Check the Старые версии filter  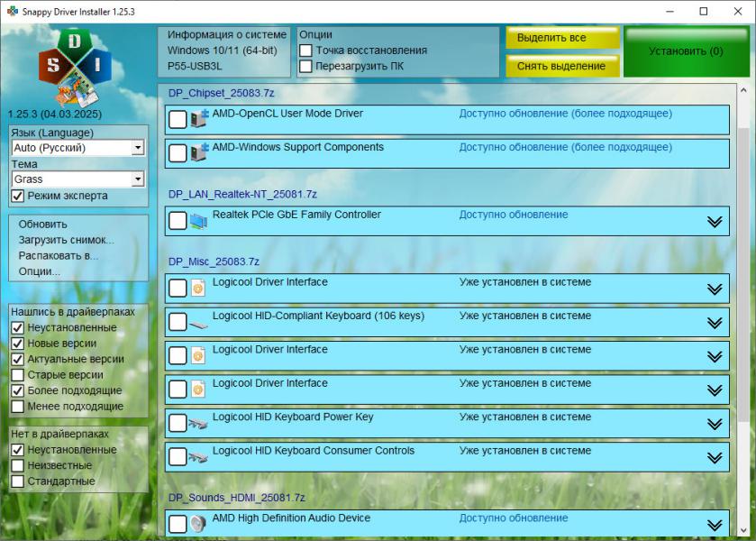(x=18, y=375)
